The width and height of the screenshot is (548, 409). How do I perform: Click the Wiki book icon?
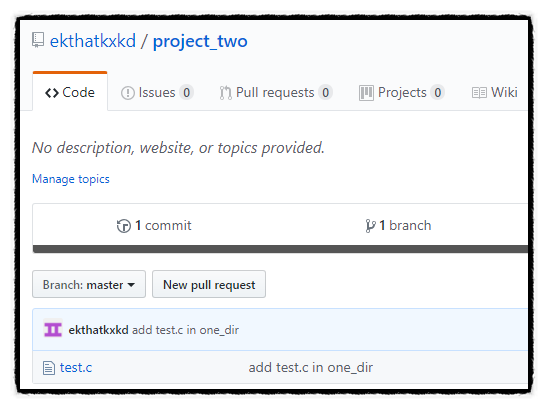point(479,93)
